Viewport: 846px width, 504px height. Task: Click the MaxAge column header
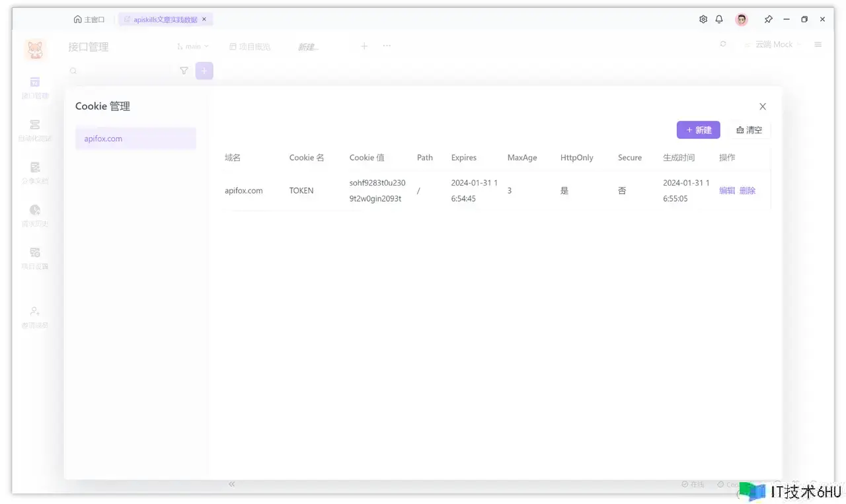[522, 158]
